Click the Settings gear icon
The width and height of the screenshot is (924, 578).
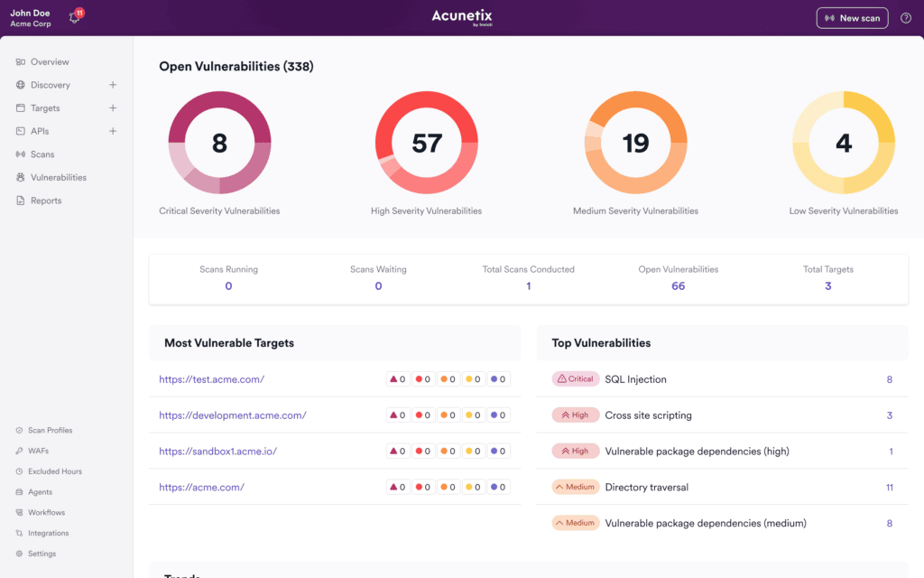(20, 554)
